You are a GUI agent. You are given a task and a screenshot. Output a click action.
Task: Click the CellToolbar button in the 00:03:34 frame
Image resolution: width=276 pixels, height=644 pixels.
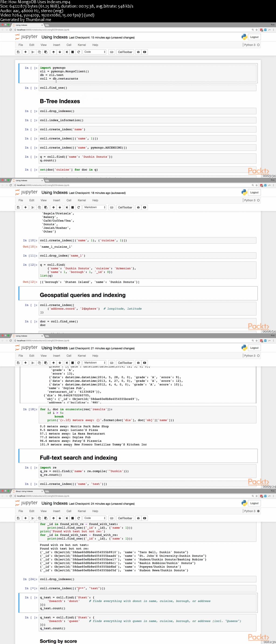pos(125,52)
